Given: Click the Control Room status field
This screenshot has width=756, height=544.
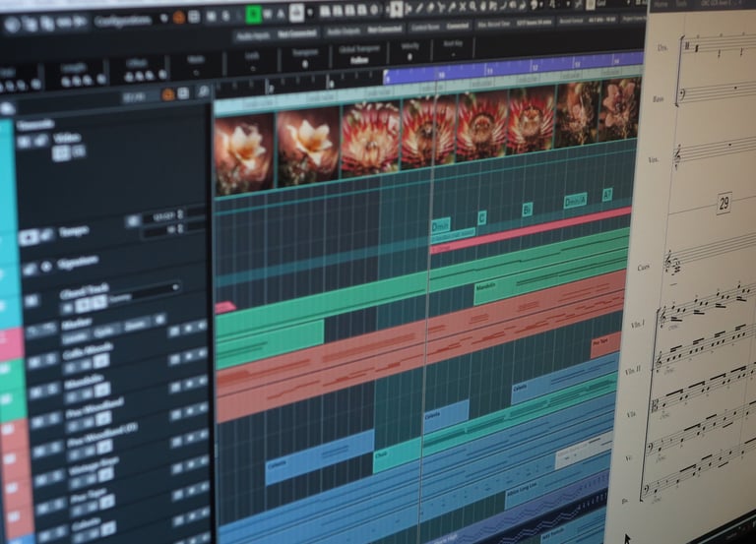Looking at the screenshot, I should [440, 27].
